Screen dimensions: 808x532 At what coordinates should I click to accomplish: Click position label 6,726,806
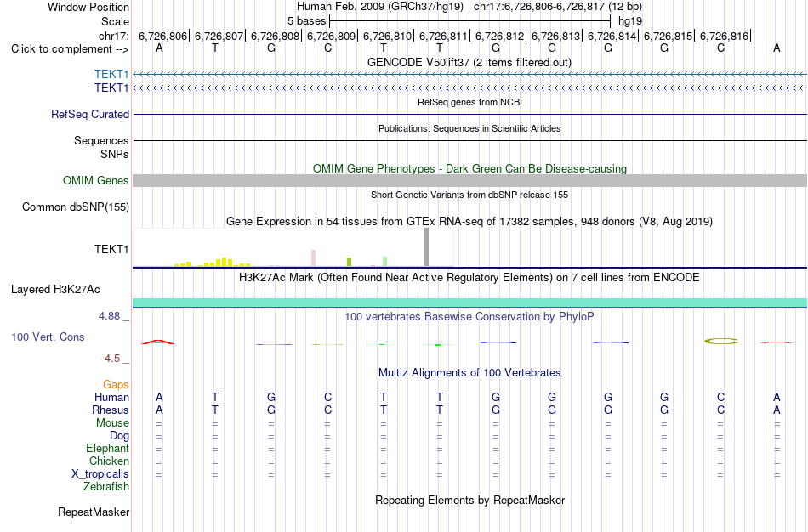(162, 36)
